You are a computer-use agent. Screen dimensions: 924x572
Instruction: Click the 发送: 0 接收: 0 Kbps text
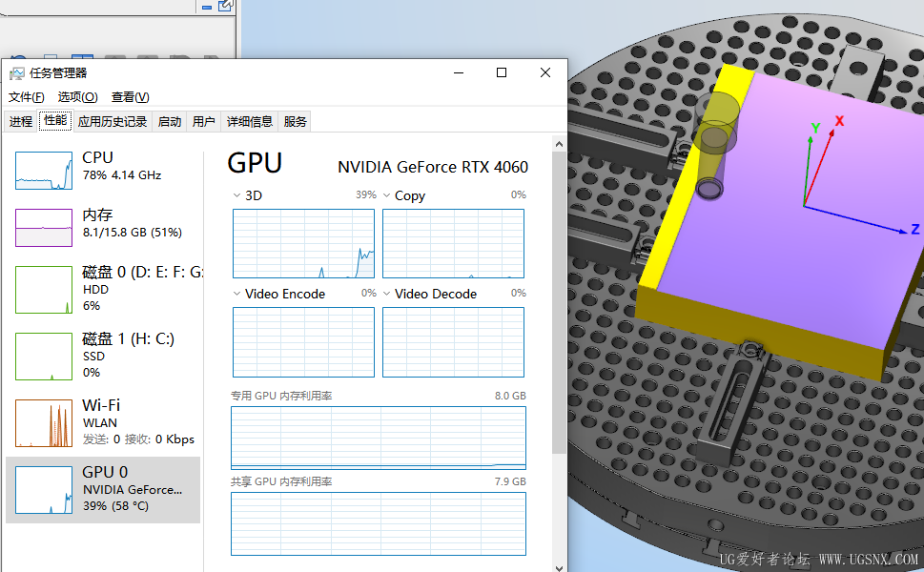(x=138, y=439)
